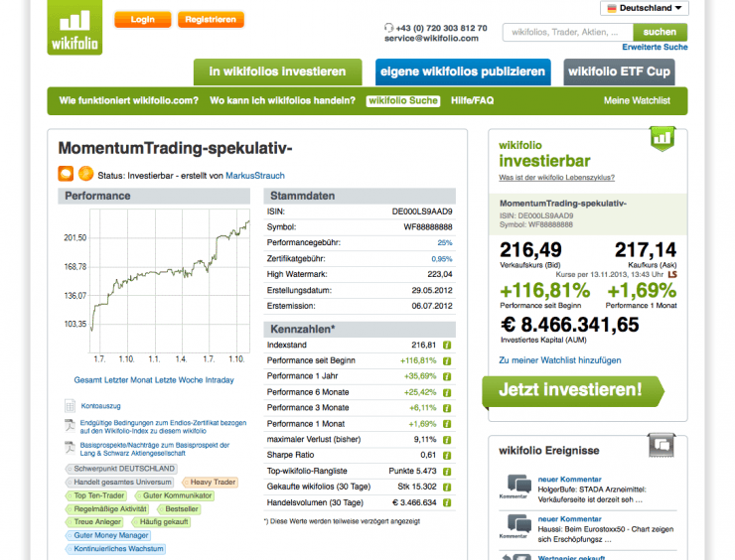Click the headset phone icon
The image size is (735, 560).
(x=388, y=28)
